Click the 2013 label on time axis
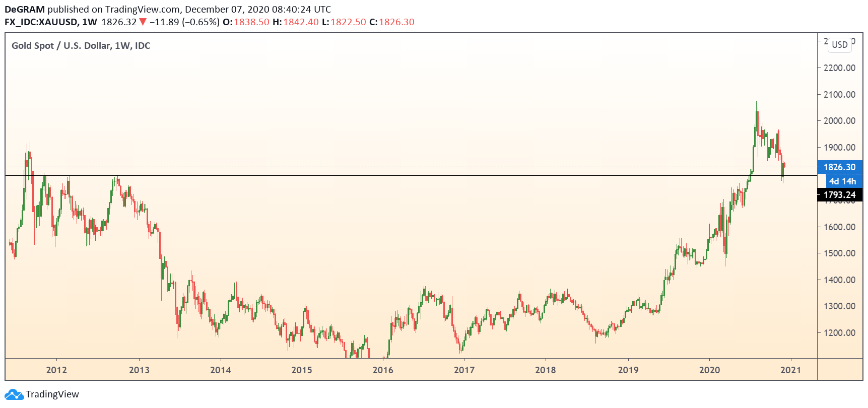 click(x=139, y=370)
